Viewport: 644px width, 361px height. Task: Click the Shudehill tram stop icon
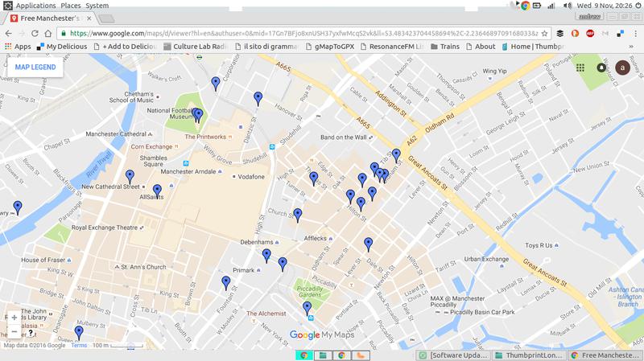[x=272, y=147]
